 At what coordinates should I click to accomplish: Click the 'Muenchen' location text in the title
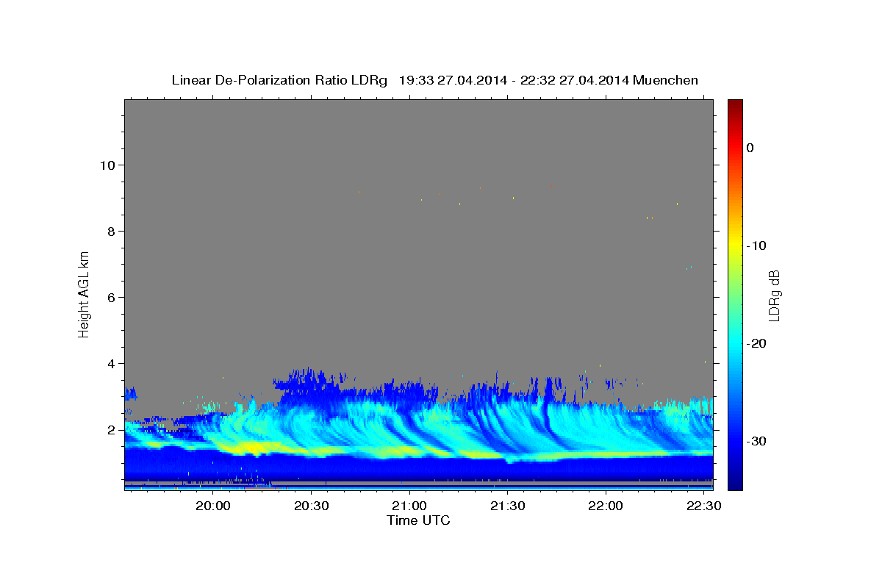pos(666,80)
